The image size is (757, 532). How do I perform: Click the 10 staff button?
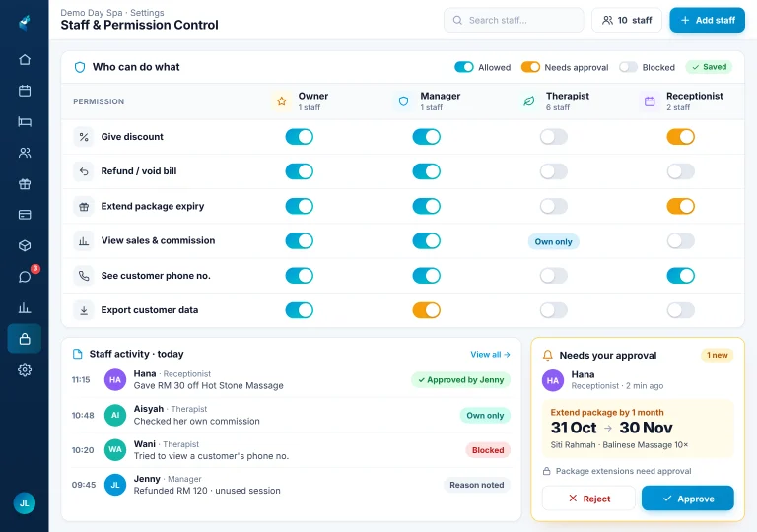627,20
